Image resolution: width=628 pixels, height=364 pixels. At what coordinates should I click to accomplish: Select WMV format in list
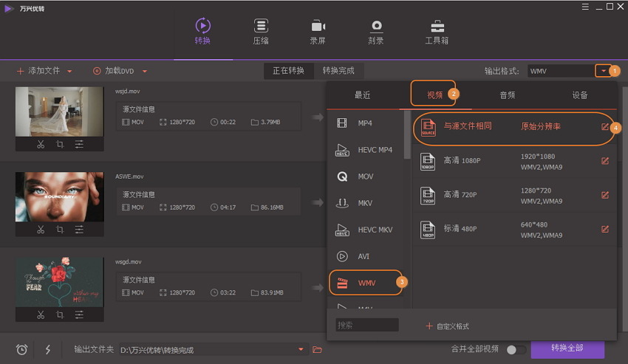pos(365,283)
